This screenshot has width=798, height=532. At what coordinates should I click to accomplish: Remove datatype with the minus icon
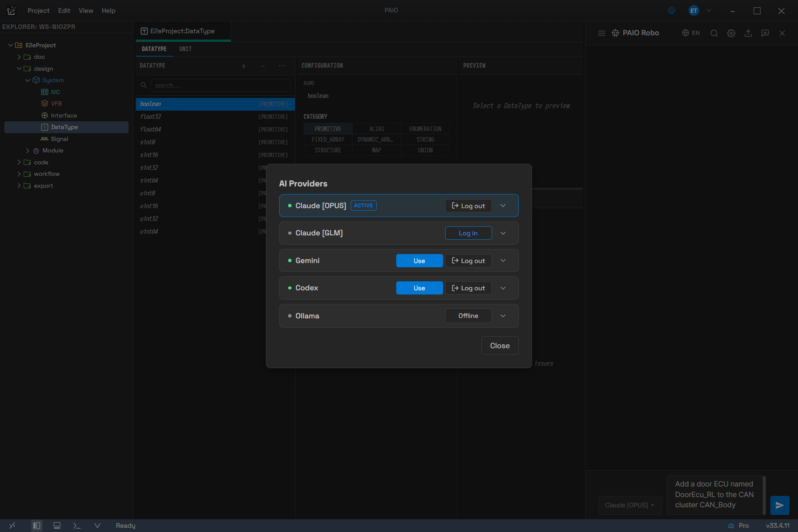point(263,66)
